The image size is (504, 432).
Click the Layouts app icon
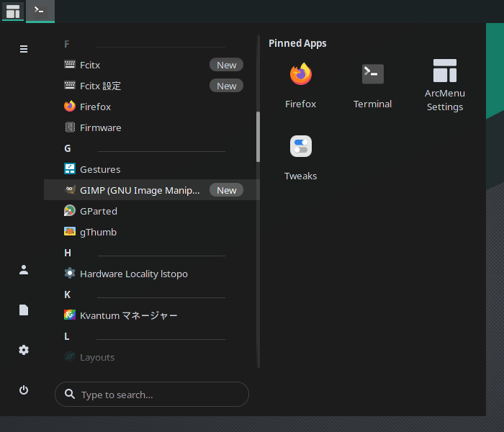70,357
